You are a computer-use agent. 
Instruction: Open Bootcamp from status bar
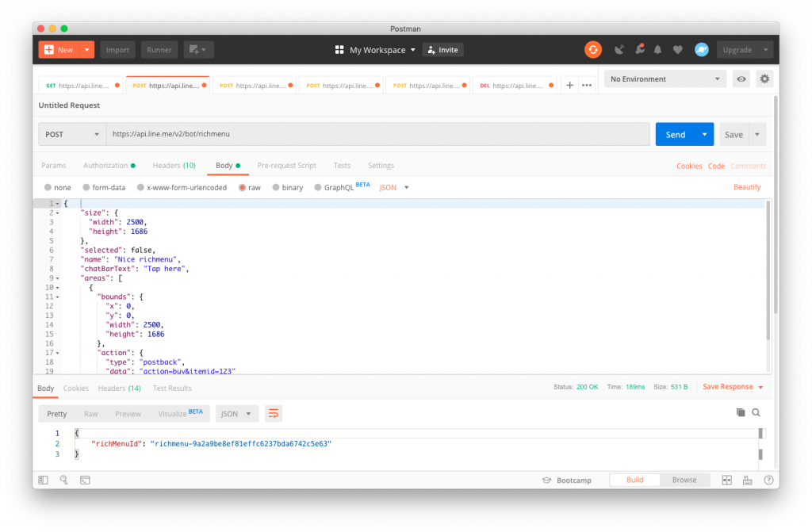(566, 480)
